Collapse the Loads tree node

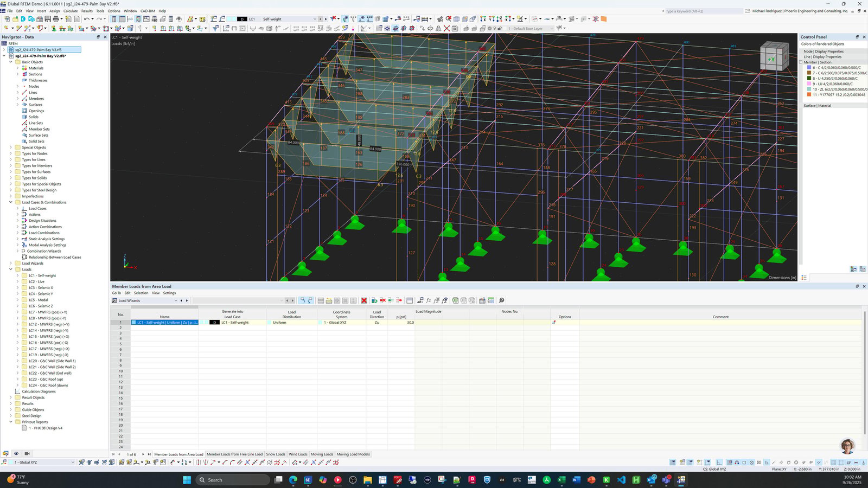(11, 269)
